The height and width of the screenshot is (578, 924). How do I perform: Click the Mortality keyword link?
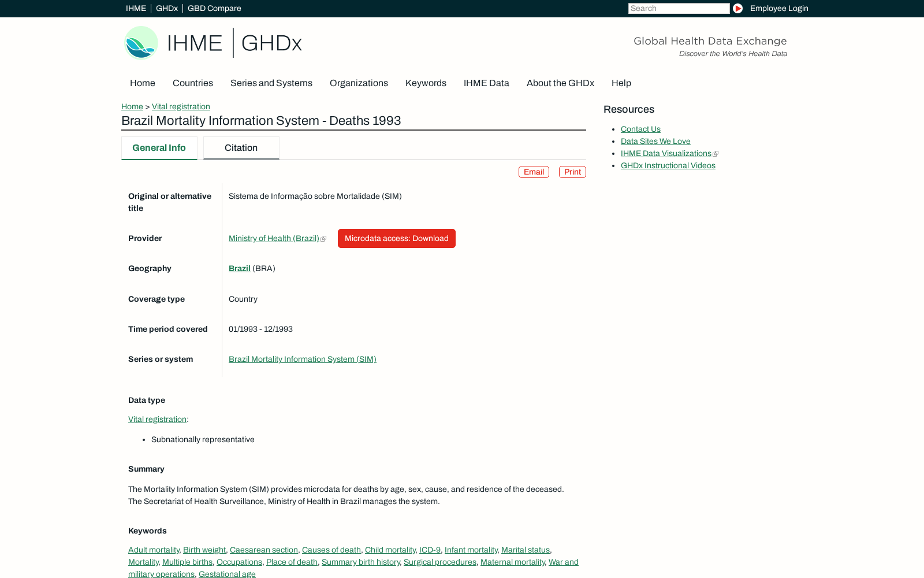(x=143, y=562)
